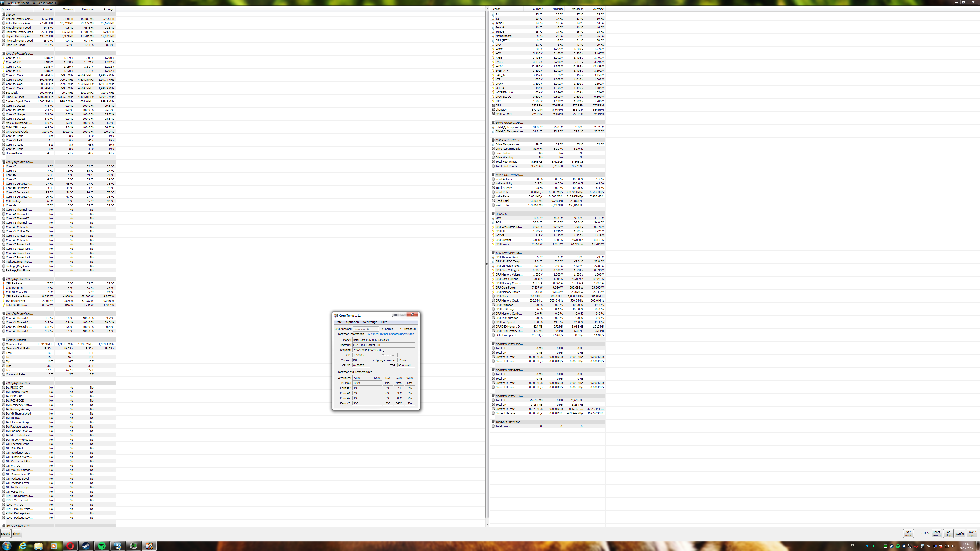Image resolution: width=980 pixels, height=551 pixels.
Task: Click the Intel-Treiber-Updates link
Action: [x=391, y=334]
